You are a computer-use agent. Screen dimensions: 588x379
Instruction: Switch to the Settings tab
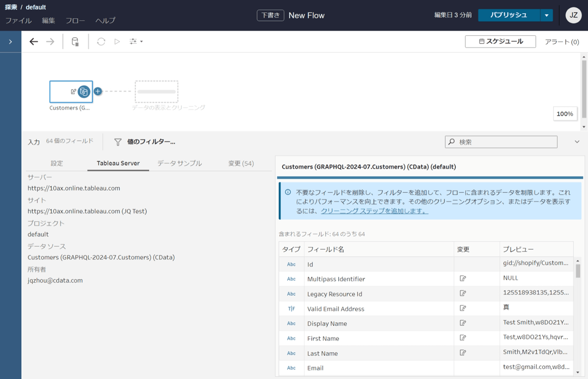57,163
